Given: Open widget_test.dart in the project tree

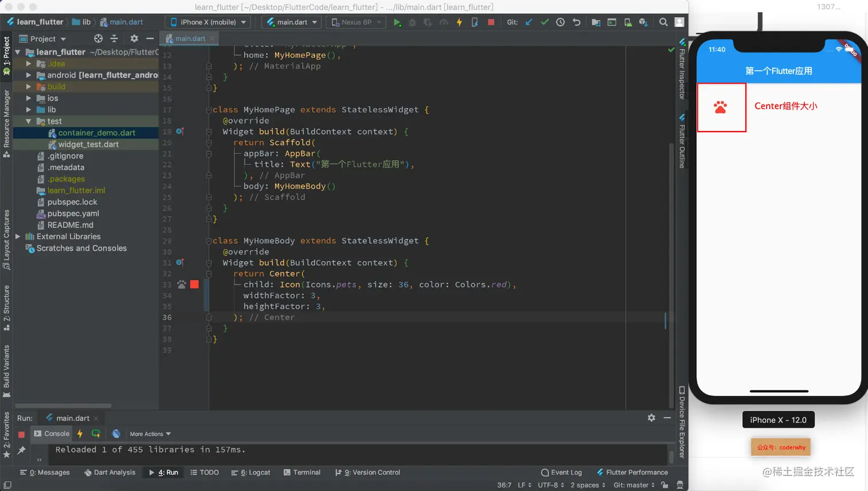Looking at the screenshot, I should tap(88, 144).
